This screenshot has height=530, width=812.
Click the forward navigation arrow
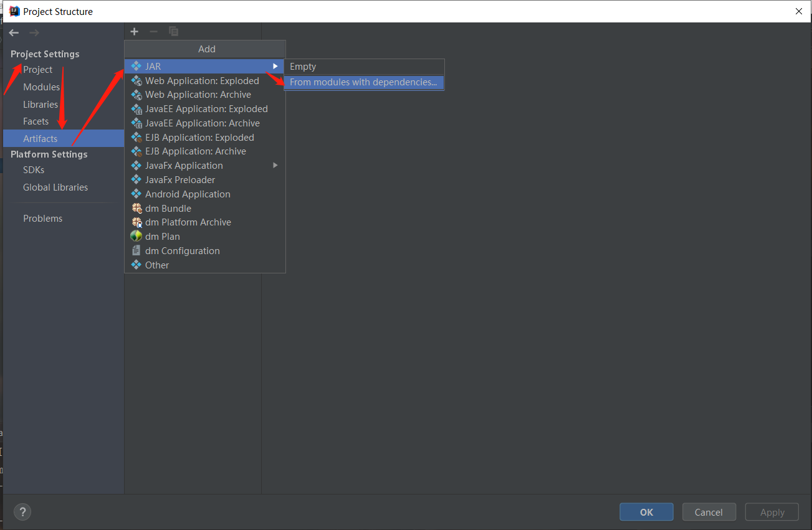[x=34, y=32]
